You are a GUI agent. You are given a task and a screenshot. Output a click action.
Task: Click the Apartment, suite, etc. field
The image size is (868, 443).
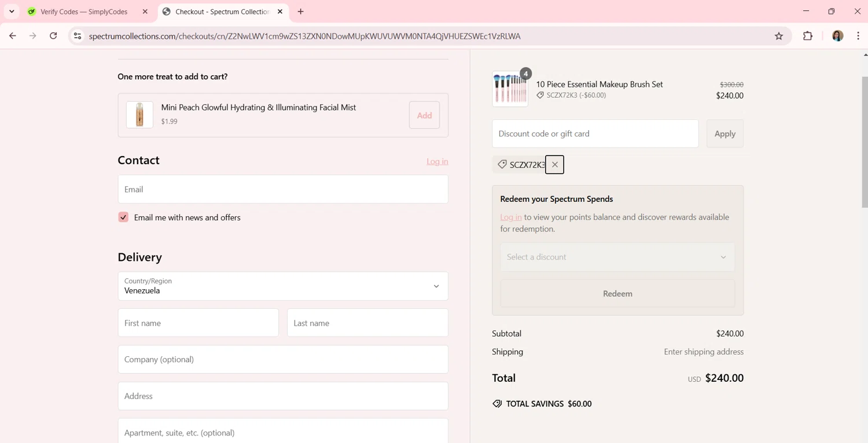(x=283, y=432)
